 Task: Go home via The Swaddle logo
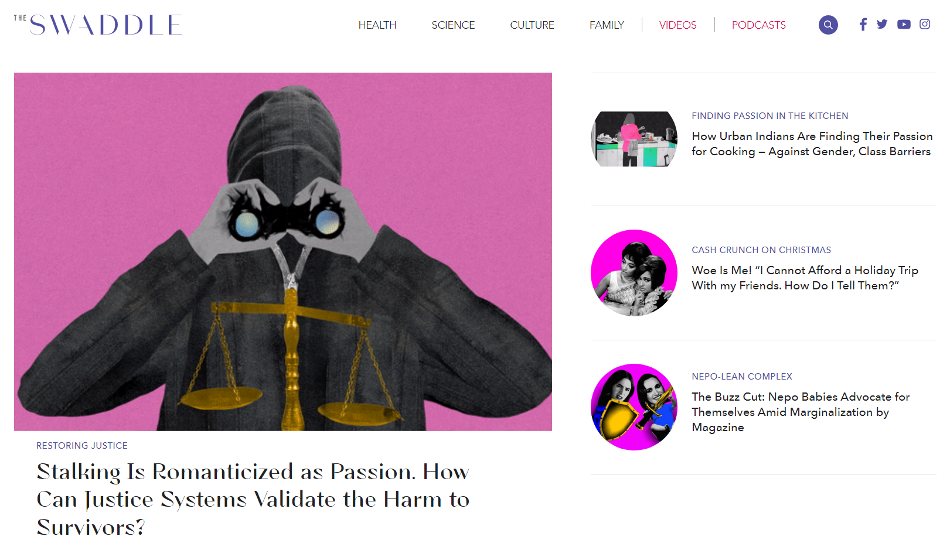coord(98,25)
